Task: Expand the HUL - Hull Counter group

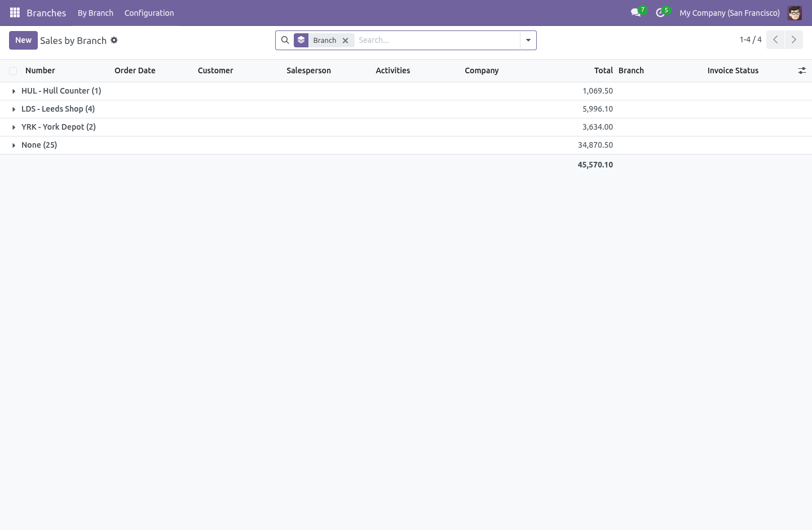Action: pos(61,91)
